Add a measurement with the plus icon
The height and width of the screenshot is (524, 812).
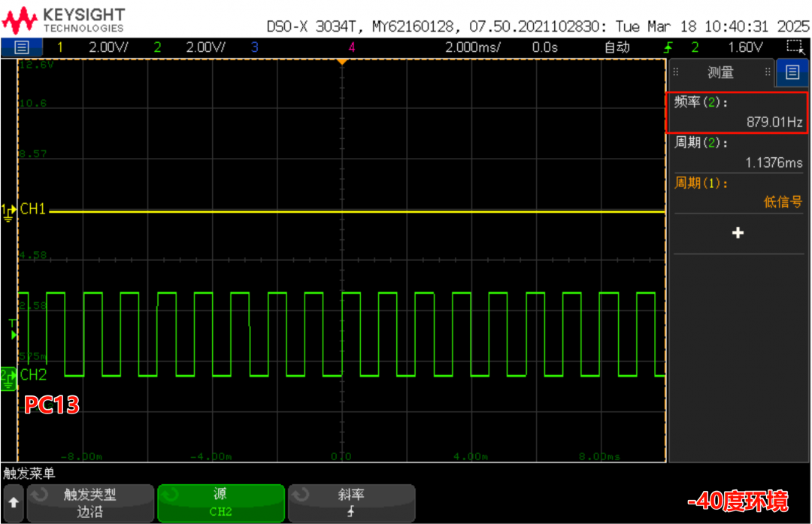pyautogui.click(x=738, y=233)
